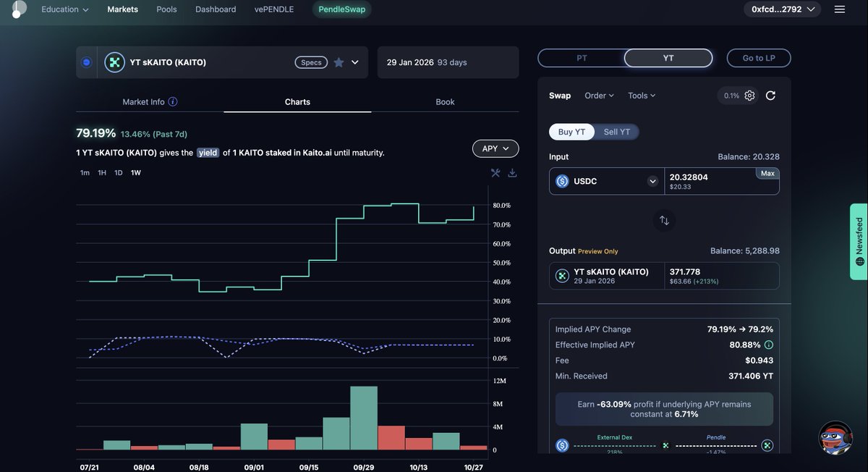The width and height of the screenshot is (868, 472).
Task: Click Effective Implied APY 80.88% value
Action: point(744,345)
